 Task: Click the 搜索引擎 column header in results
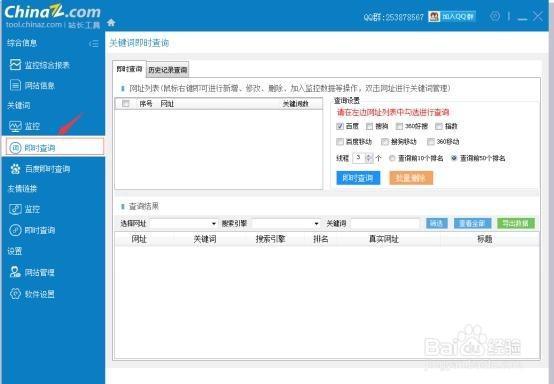click(270, 239)
